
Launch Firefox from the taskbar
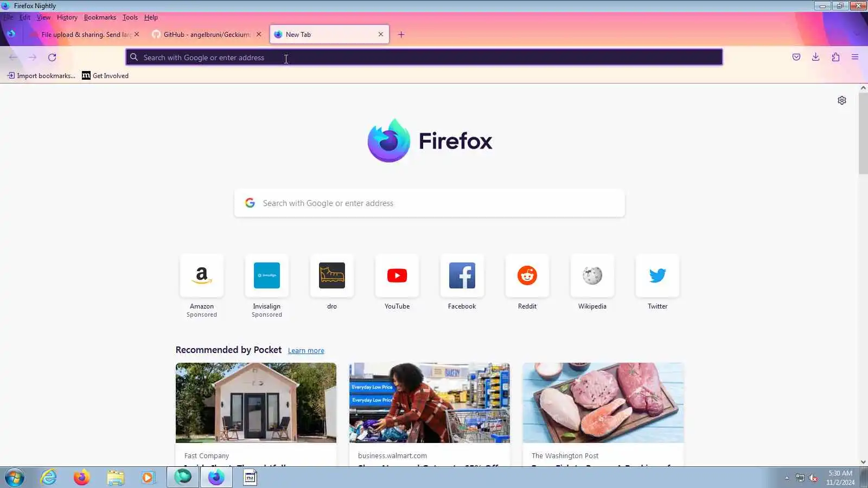pyautogui.click(x=82, y=478)
